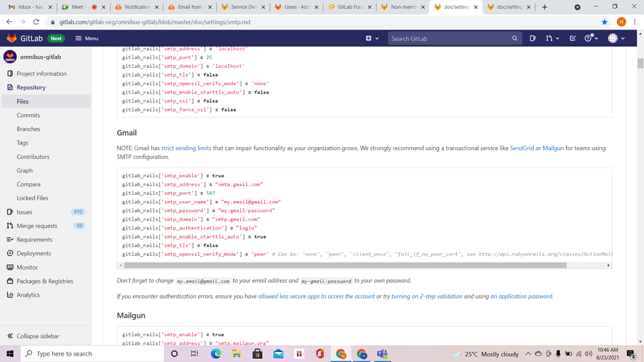Open the SendGrid link in the Gmail note
The height and width of the screenshot is (362, 644).
(x=521, y=148)
